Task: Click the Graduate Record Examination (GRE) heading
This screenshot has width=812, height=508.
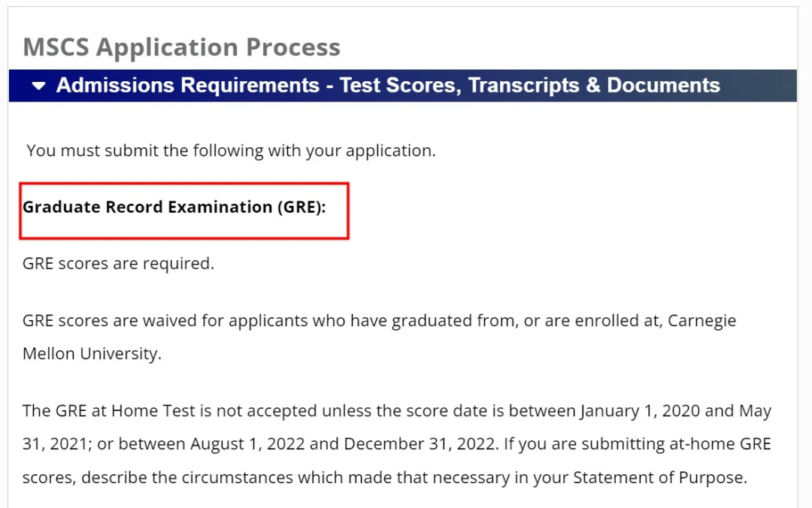Action: pos(174,207)
